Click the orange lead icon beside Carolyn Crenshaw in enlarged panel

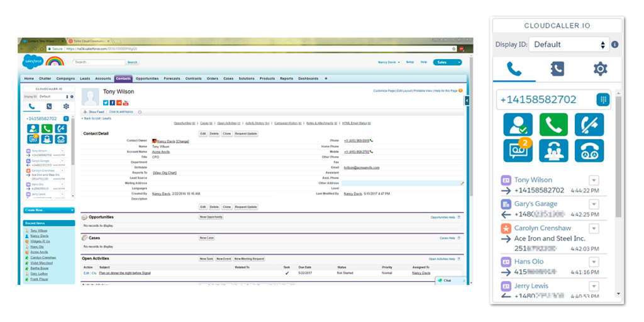coord(506,228)
